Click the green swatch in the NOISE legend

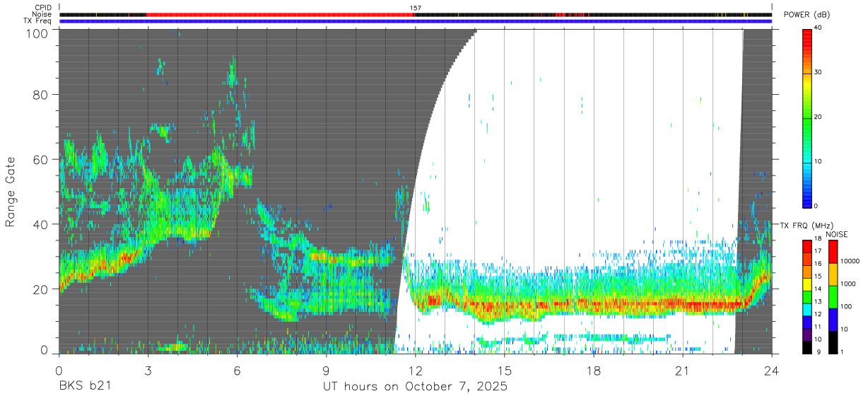pyautogui.click(x=834, y=297)
